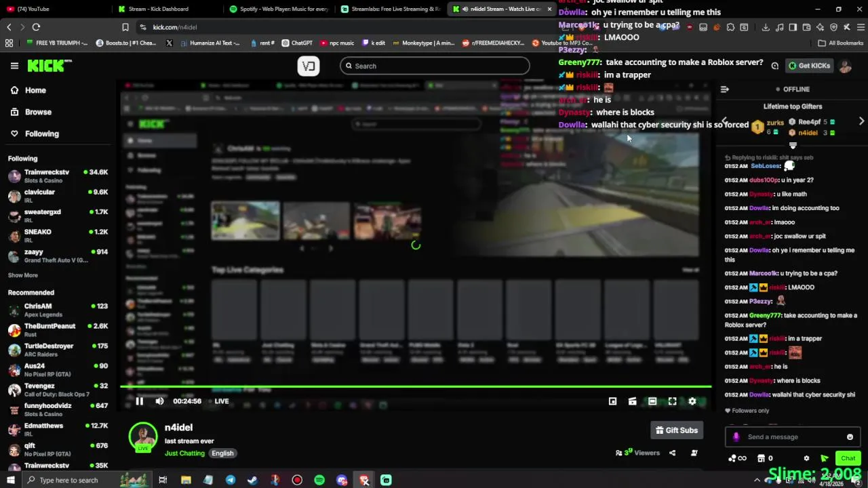The width and height of the screenshot is (868, 488).
Task: Open ChrisAM recommended channel
Action: 58,310
